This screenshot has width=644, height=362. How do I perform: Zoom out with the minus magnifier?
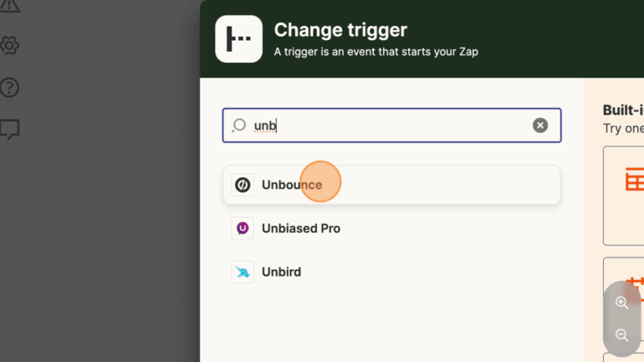coord(621,335)
